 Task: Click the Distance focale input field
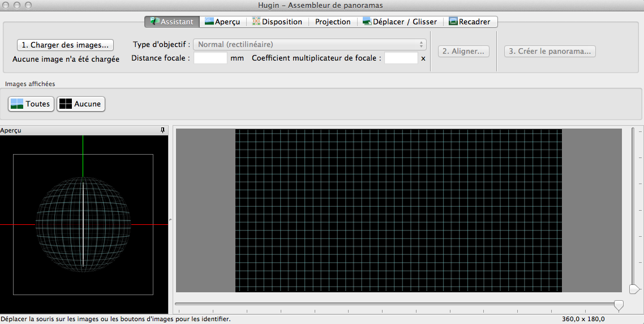(210, 58)
